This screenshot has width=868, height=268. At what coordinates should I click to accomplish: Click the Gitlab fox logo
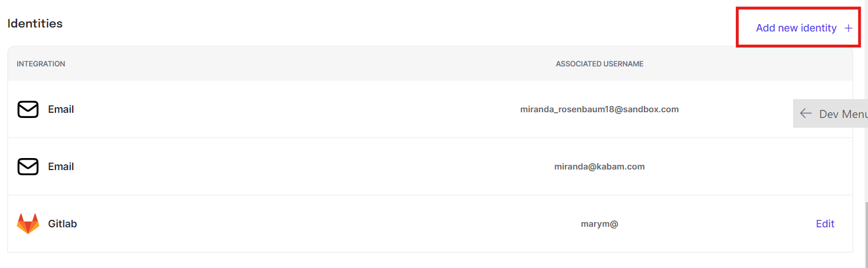[x=28, y=224]
